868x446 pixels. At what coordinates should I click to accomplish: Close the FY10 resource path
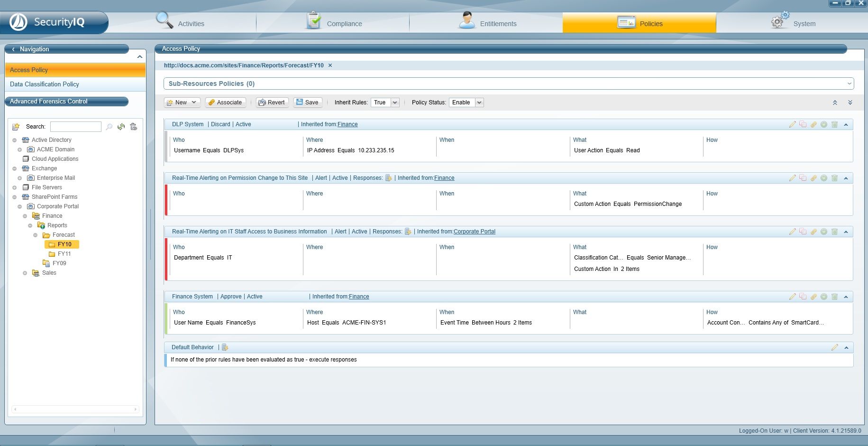pyautogui.click(x=330, y=65)
